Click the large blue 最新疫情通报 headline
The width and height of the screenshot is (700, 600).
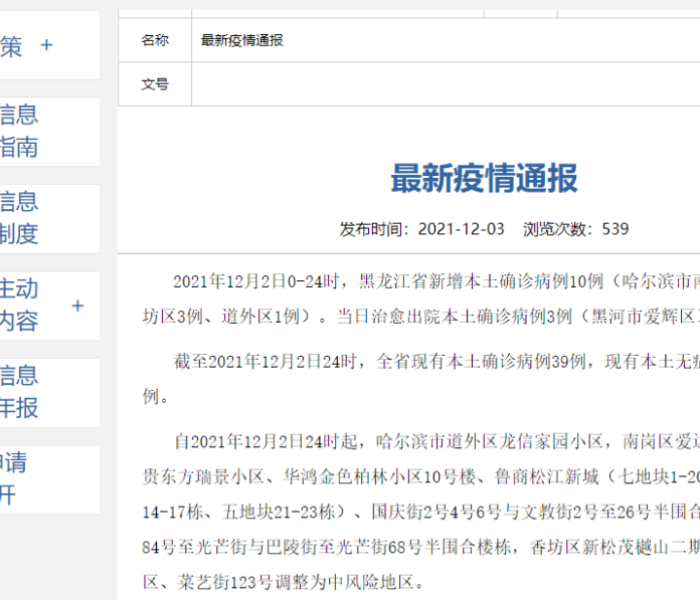coord(484,179)
